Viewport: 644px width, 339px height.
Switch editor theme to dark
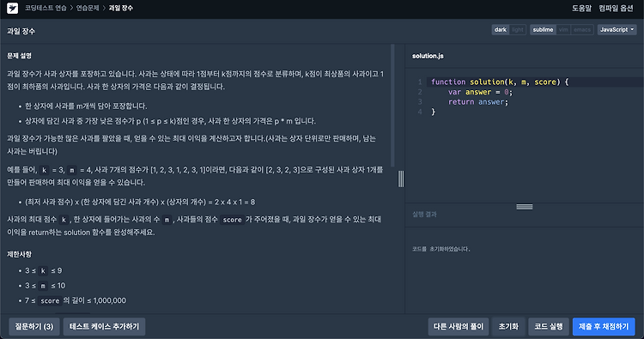[x=501, y=29]
